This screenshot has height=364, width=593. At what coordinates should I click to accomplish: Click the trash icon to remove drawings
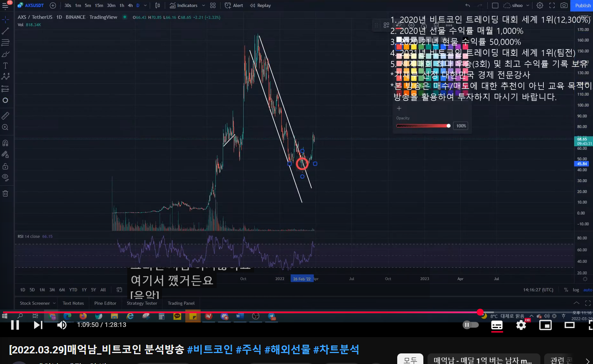pos(5,194)
